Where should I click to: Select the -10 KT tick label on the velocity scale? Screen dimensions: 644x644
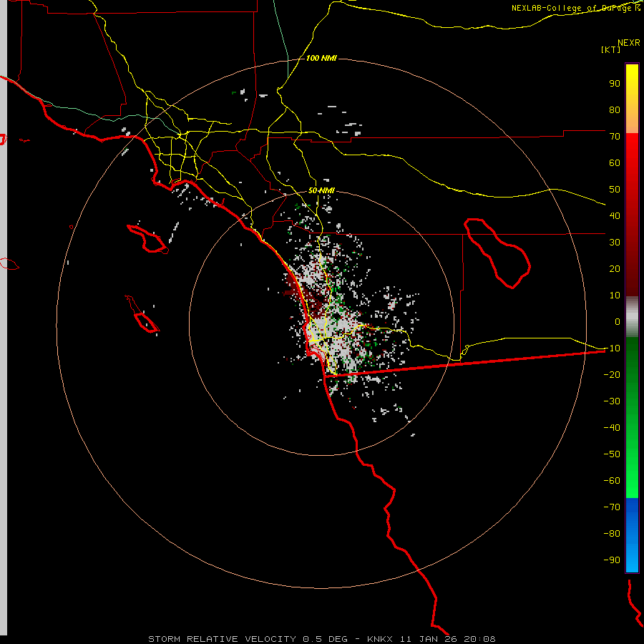click(x=612, y=348)
